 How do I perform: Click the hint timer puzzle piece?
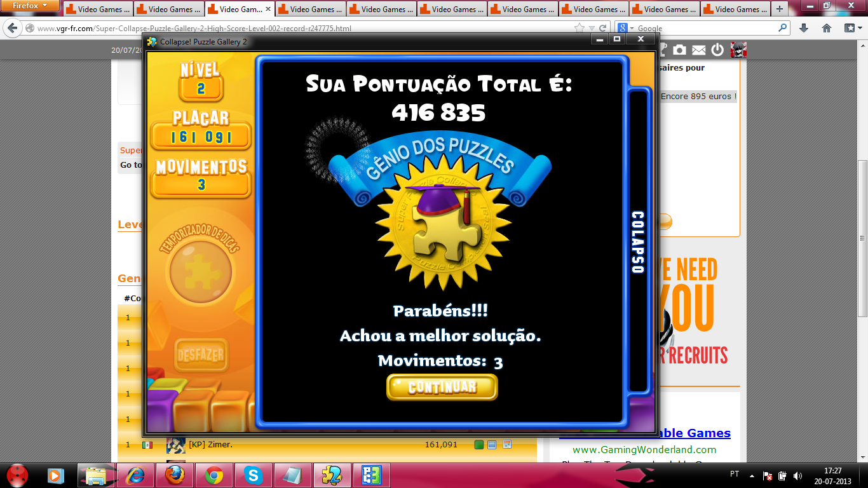[x=200, y=272]
